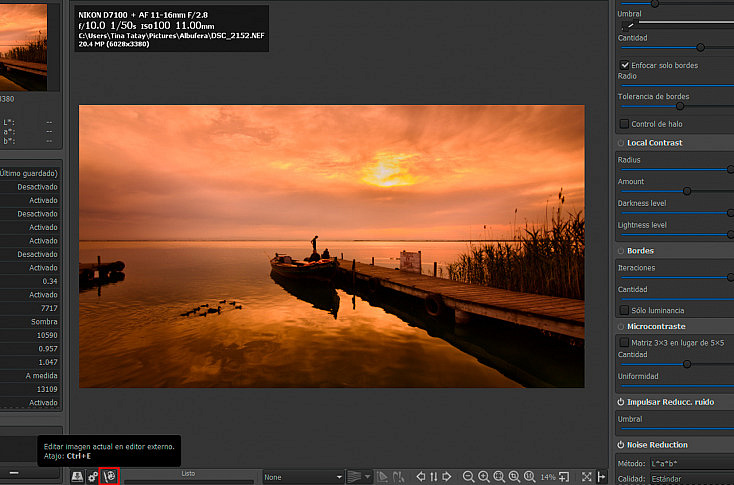Enable Control de halo checkbox
Viewport: 734px width, 485px height.
(x=624, y=124)
